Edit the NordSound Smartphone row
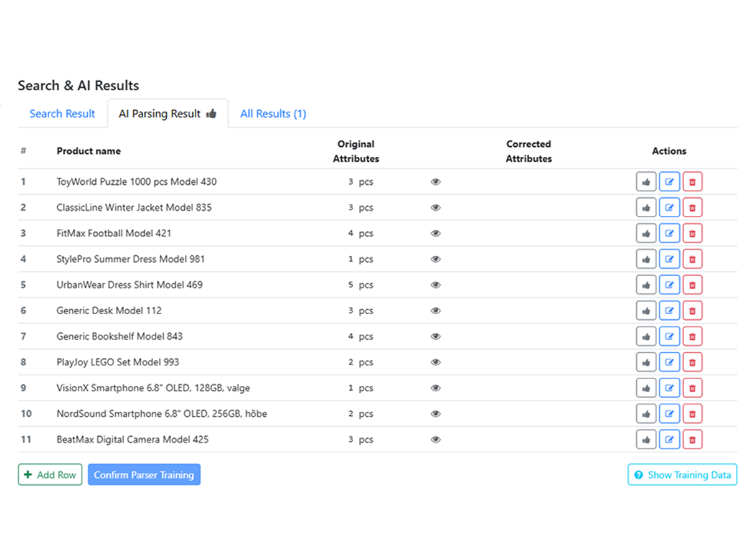Screen dimensions: 747x560 point(669,414)
